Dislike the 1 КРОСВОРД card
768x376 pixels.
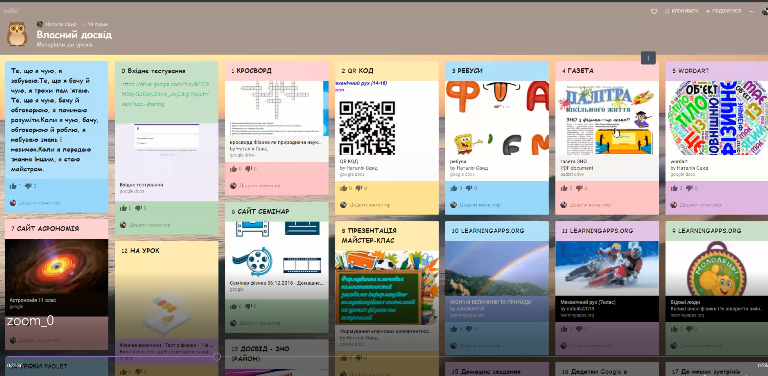(250, 169)
